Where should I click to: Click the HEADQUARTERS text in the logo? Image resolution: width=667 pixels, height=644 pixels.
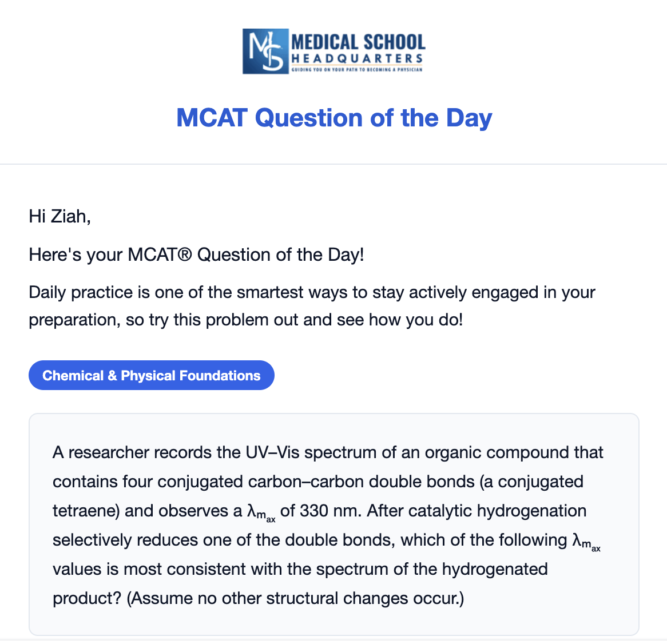[357, 59]
